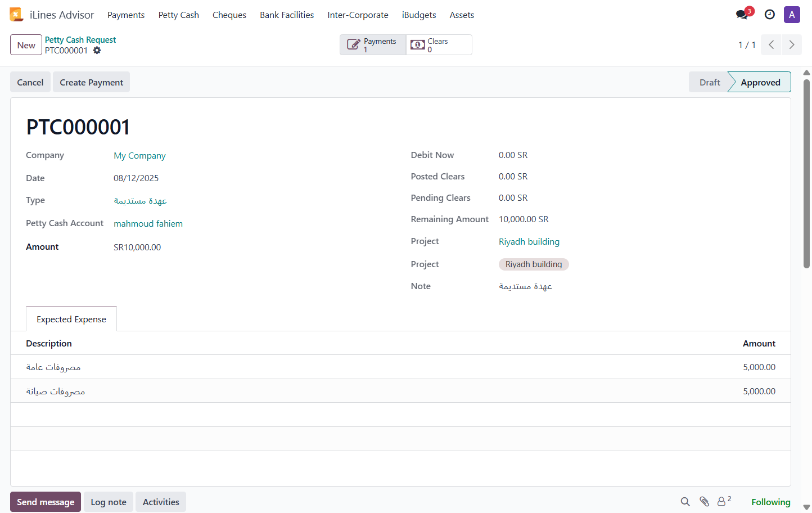The height and width of the screenshot is (513, 812).
Task: Open the Inter-Corporate menu
Action: tap(358, 15)
